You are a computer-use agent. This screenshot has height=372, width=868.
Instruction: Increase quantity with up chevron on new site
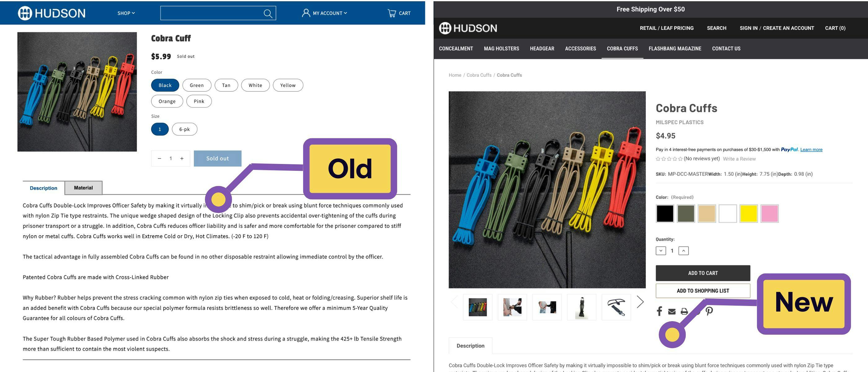683,251
